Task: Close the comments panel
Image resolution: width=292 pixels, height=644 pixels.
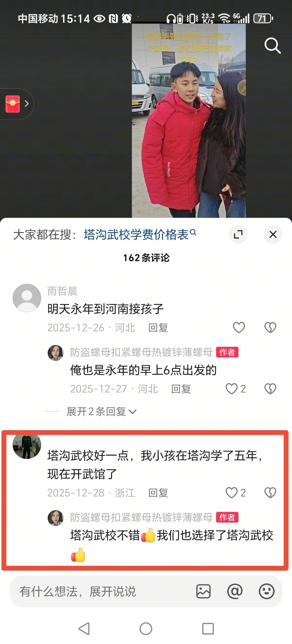Action: [x=273, y=235]
